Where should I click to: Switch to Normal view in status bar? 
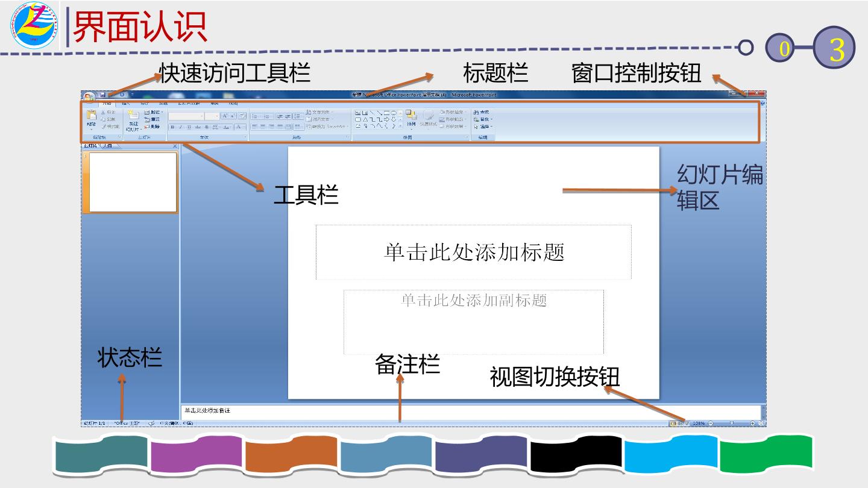click(673, 424)
